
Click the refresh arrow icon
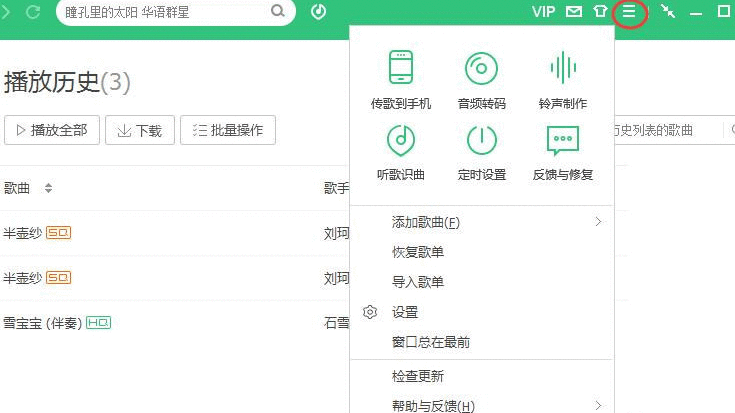(33, 12)
